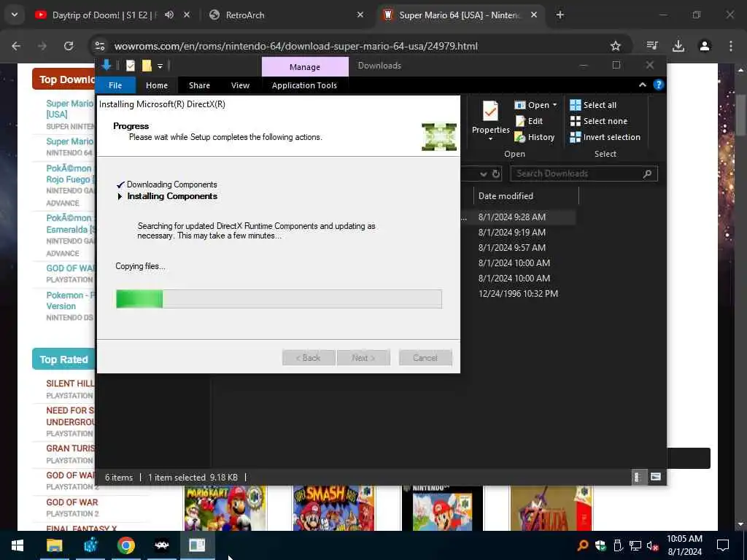
Task: Switch to the Home ribbon tab
Action: (157, 85)
